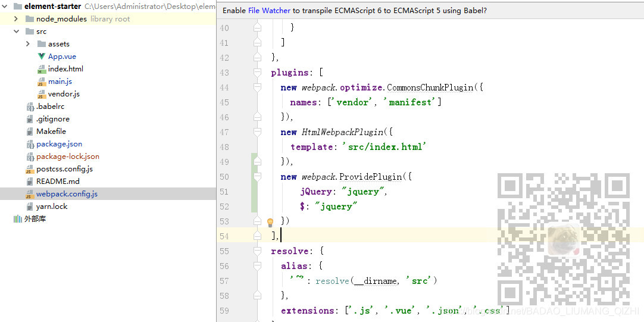This screenshot has width=644, height=322.
Task: Click the Vue icon beside App.vue
Action: tap(42, 57)
